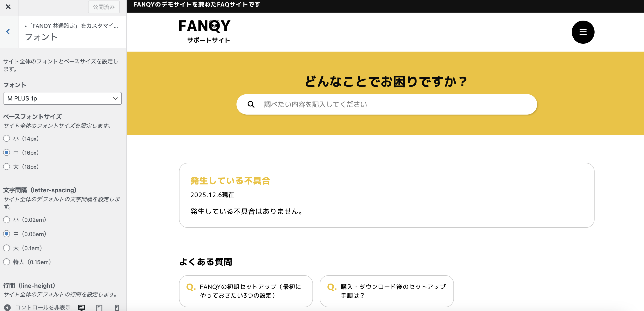Choose 特大 (0.15em) letter spacing
This screenshot has width=644, height=311.
pyautogui.click(x=7, y=262)
